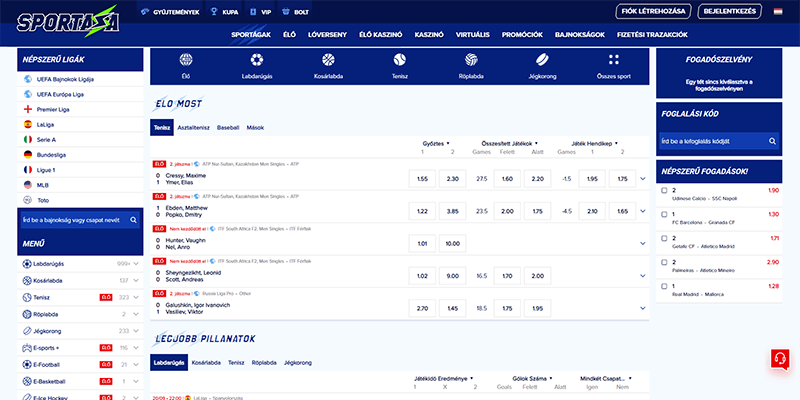The width and height of the screenshot is (800, 400).
Task: Click search icon in the championship search field
Action: click(x=133, y=220)
